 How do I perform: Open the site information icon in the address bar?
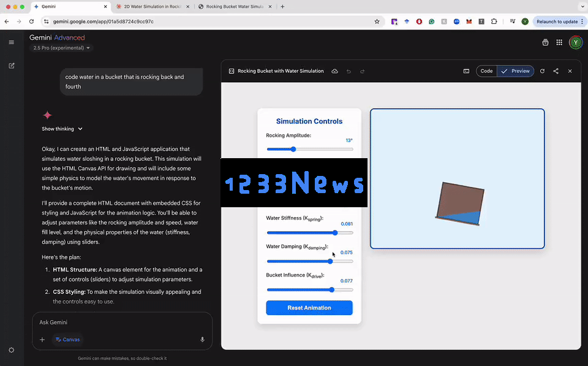click(46, 21)
